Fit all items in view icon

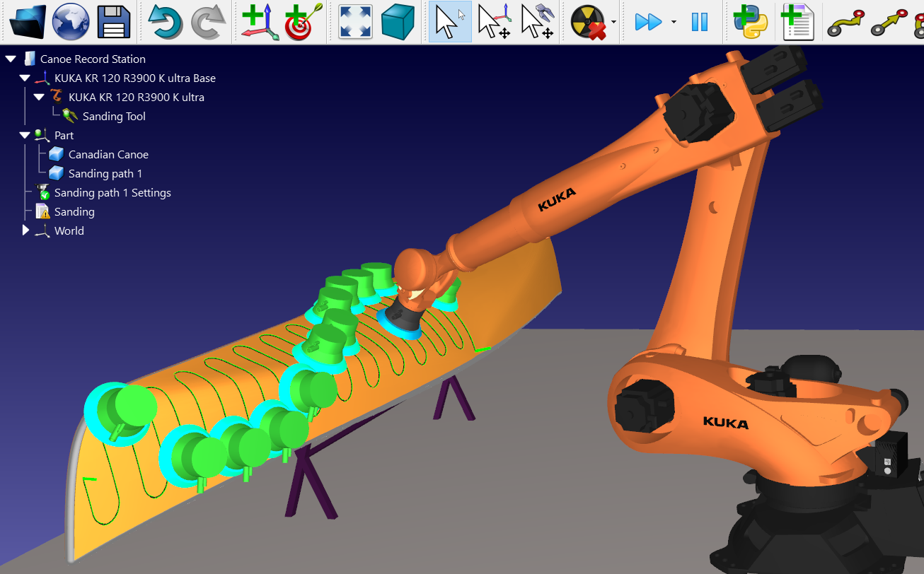click(x=355, y=22)
